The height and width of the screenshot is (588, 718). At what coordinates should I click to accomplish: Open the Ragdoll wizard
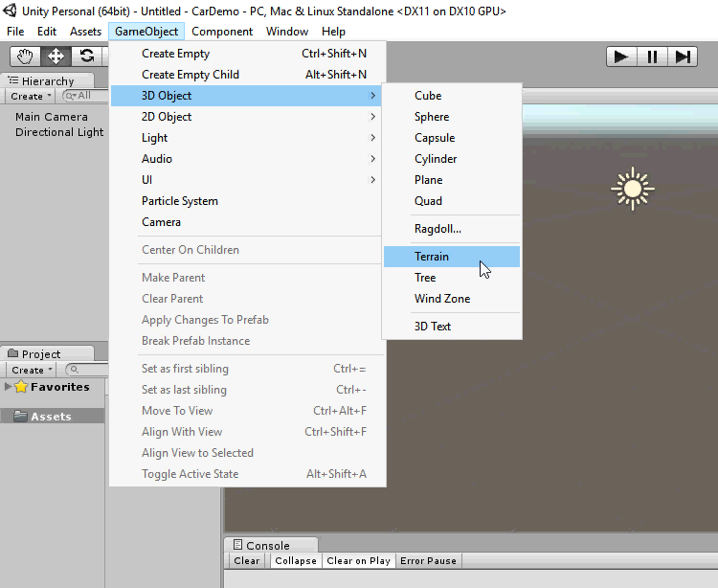tap(452, 229)
